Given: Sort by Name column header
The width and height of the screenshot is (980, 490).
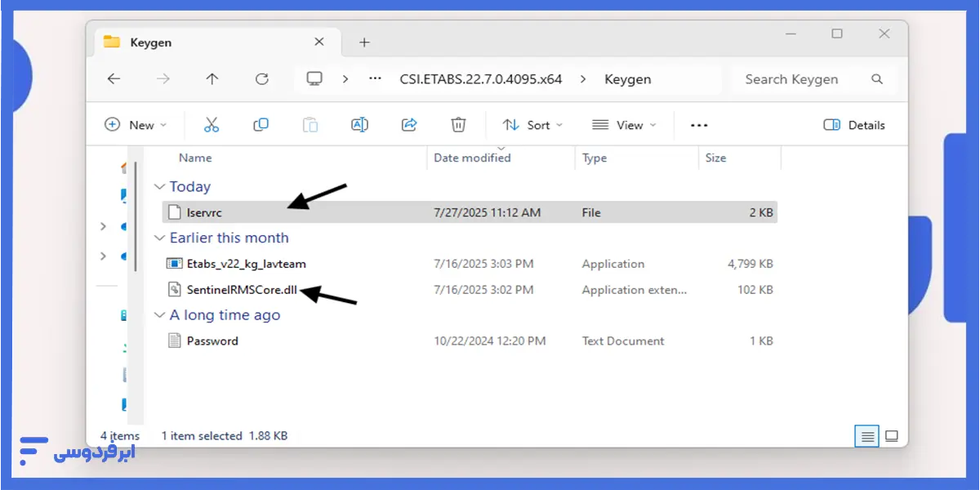Looking at the screenshot, I should tap(195, 158).
